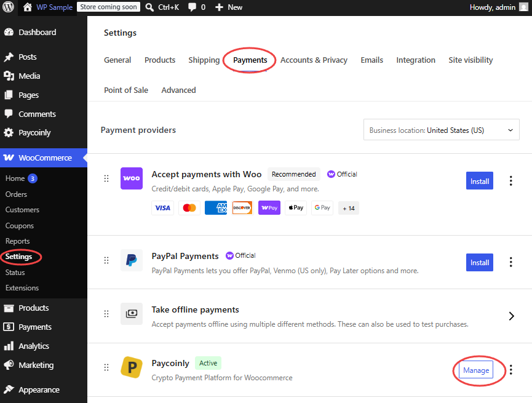Viewport: 532px width, 403px height.
Task: Click the Pages icon in sidebar
Action: (9, 95)
